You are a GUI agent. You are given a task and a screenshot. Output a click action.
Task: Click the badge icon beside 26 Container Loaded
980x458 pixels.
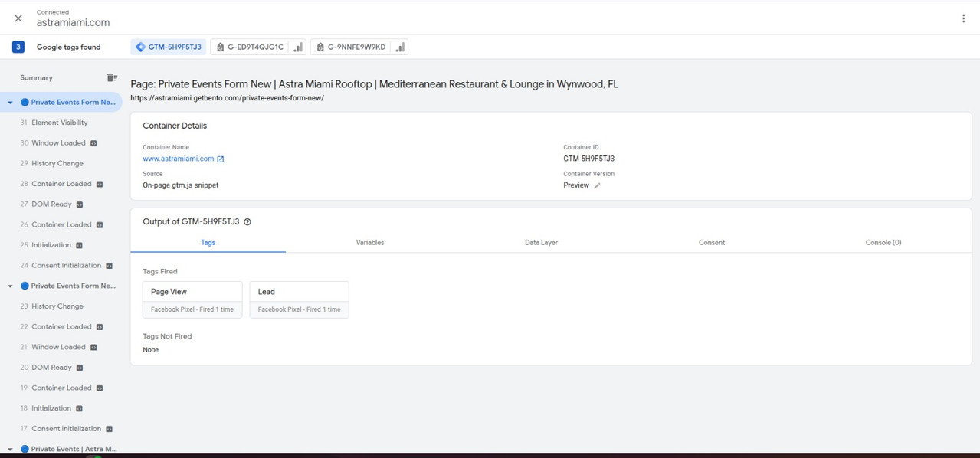pos(100,224)
